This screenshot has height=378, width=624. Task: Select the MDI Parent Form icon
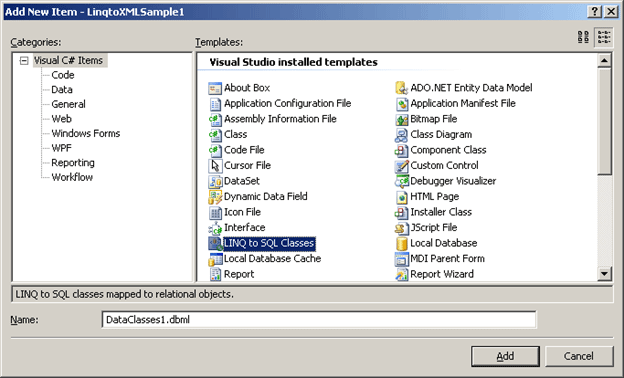click(401, 259)
